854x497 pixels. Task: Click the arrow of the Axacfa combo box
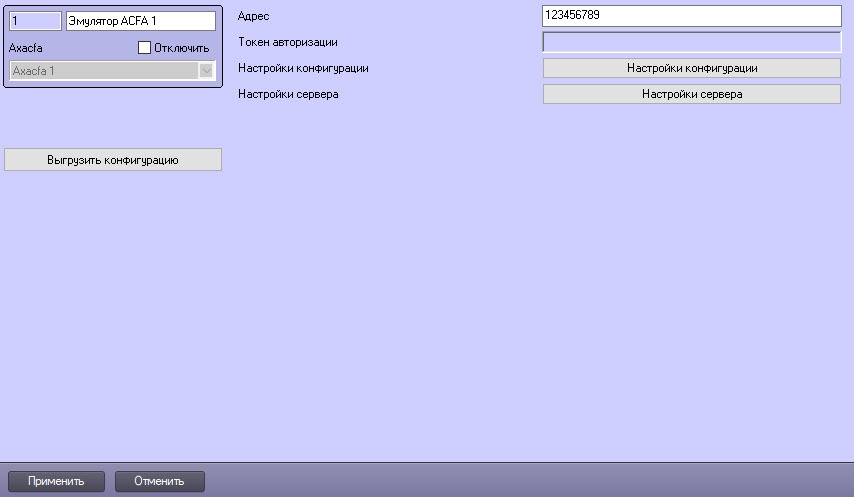(x=207, y=70)
